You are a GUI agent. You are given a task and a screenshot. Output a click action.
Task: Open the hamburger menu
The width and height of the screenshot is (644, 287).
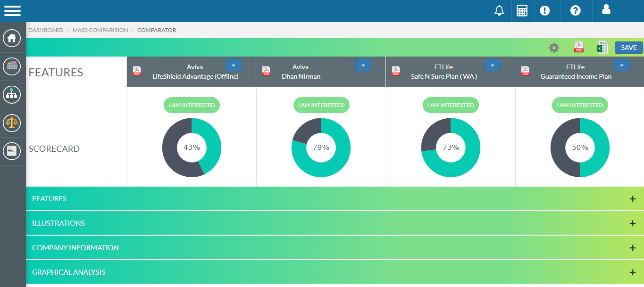[x=13, y=11]
